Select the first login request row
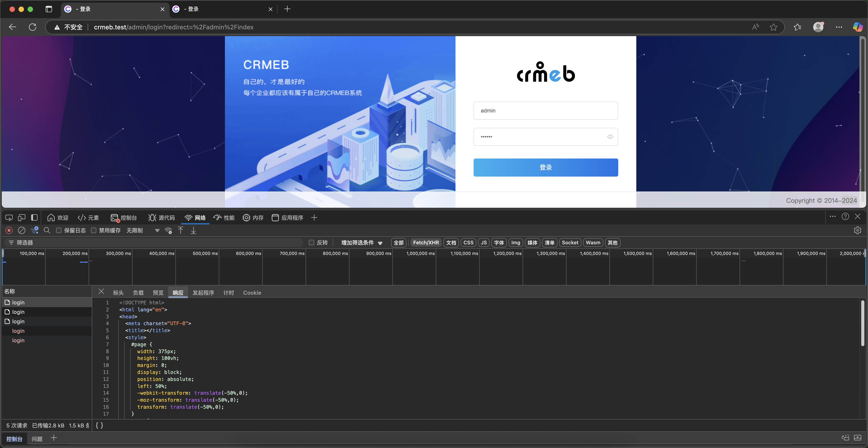 pyautogui.click(x=47, y=302)
